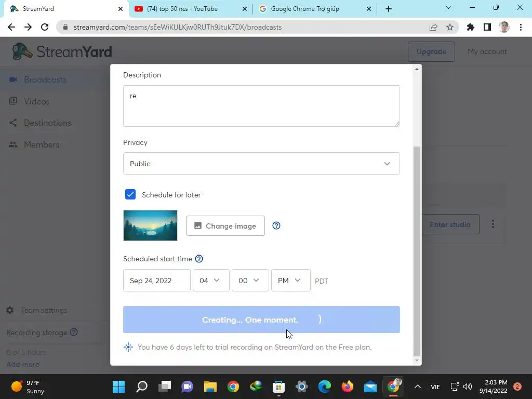Open the Videos sidebar section

(x=37, y=101)
